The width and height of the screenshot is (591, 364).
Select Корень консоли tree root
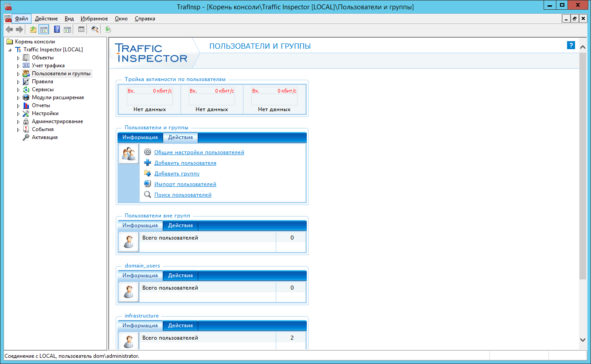coord(35,42)
